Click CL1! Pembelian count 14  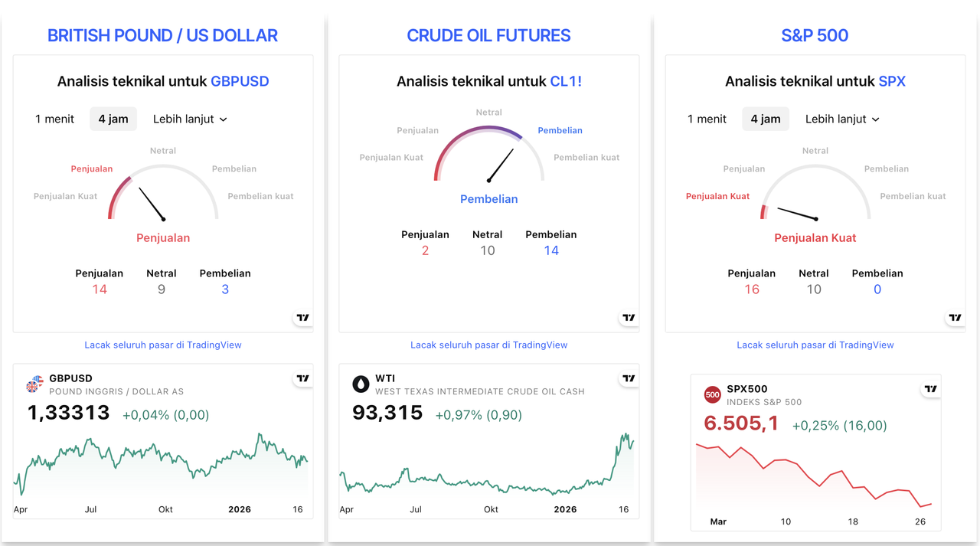point(551,250)
